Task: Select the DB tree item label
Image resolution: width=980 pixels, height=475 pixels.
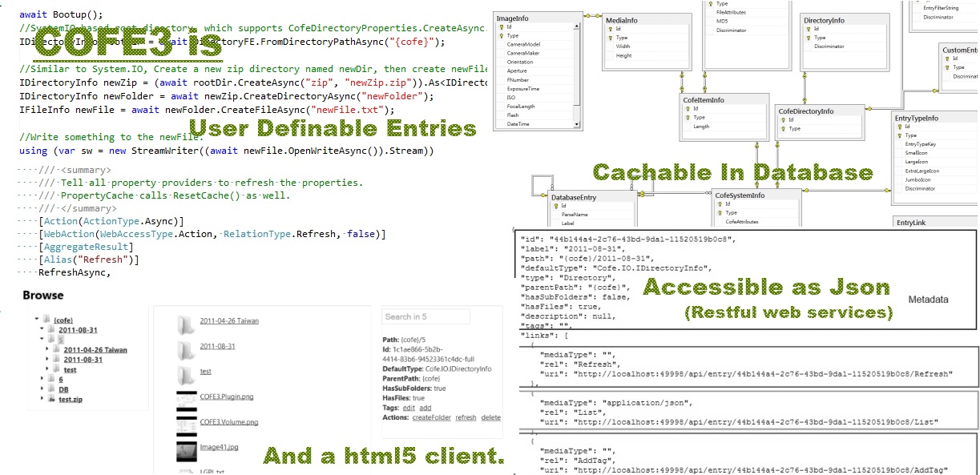Action: click(63, 389)
